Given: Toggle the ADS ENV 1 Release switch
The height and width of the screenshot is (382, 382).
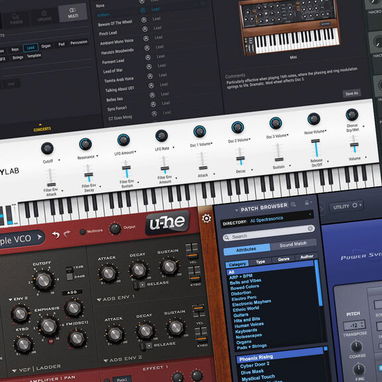Looking at the screenshot, I should pyautogui.click(x=138, y=285).
